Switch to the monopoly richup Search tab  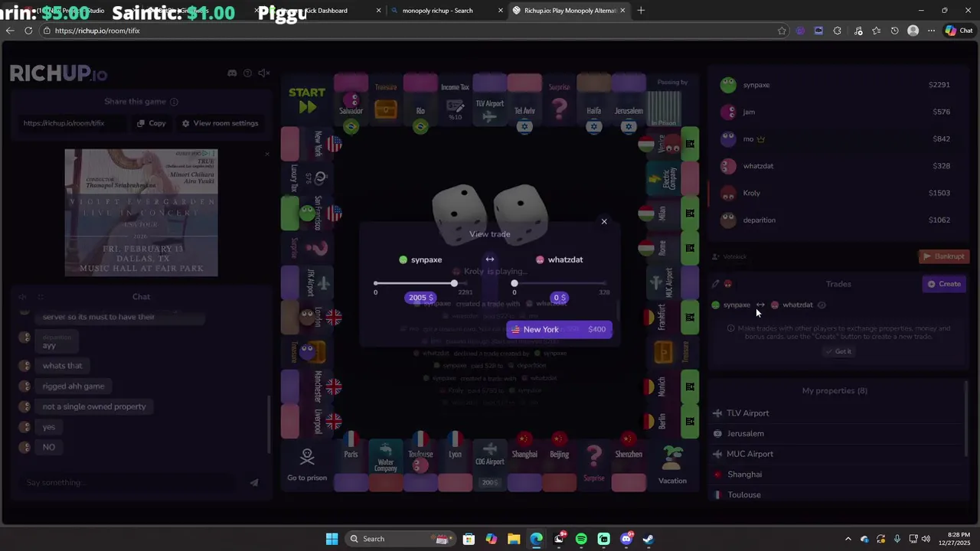[446, 11]
